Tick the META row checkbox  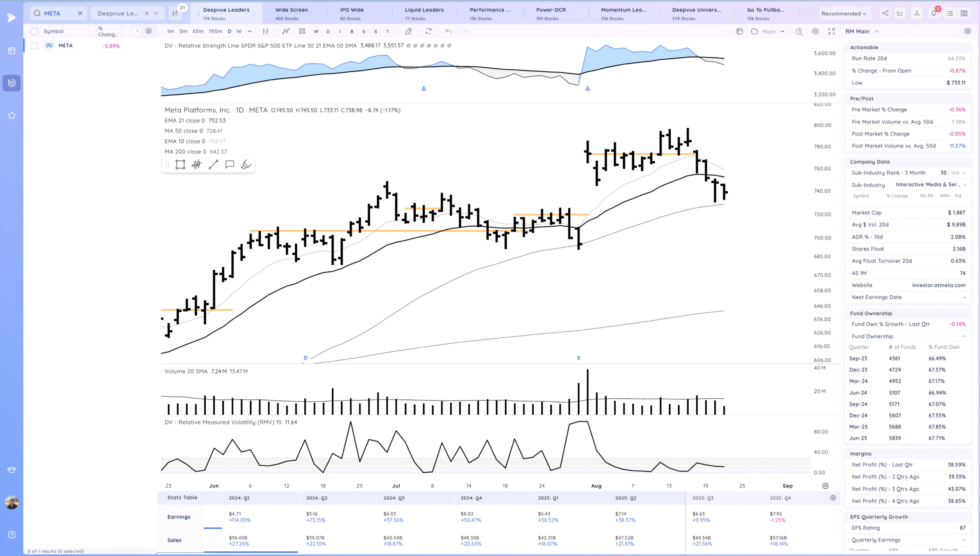click(34, 46)
